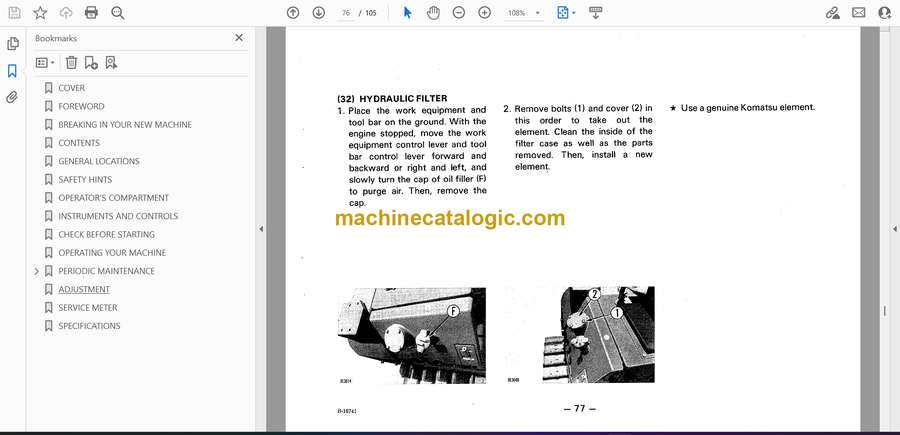Click the share link icon
The image size is (900, 435).
point(832,13)
